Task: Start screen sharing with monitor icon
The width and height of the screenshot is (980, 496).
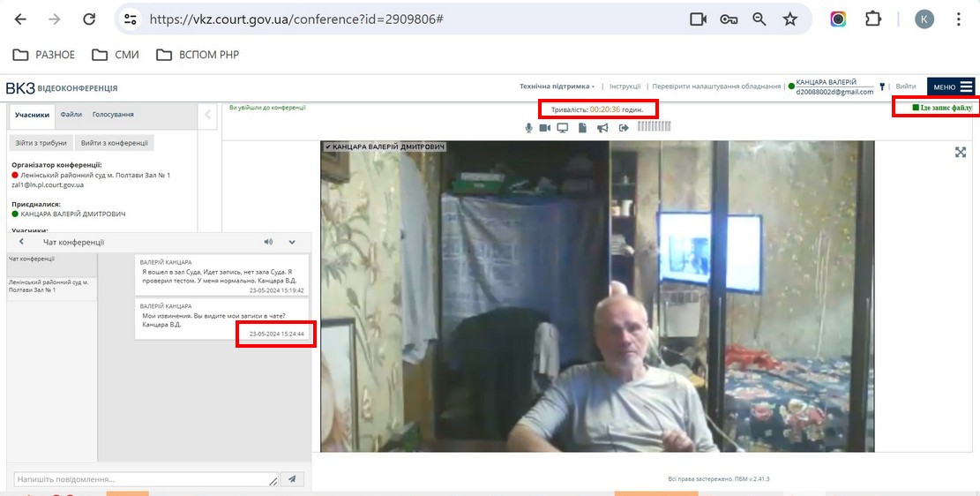Action: click(x=563, y=128)
